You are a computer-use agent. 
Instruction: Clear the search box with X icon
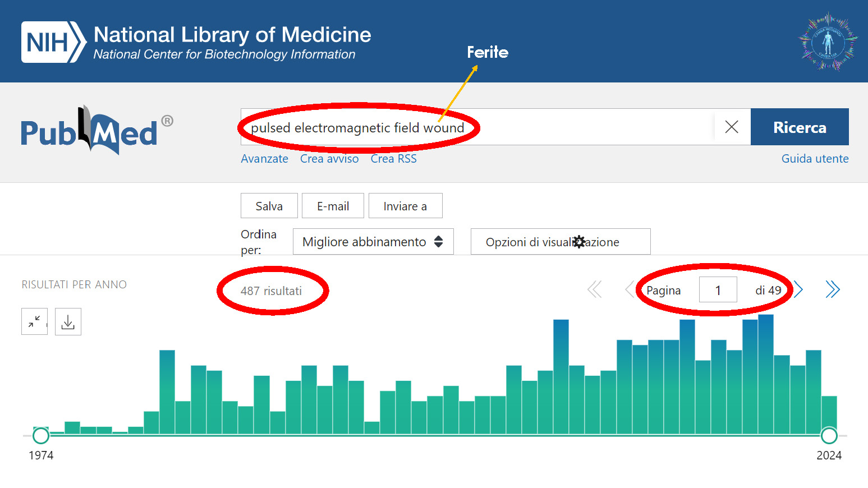731,127
